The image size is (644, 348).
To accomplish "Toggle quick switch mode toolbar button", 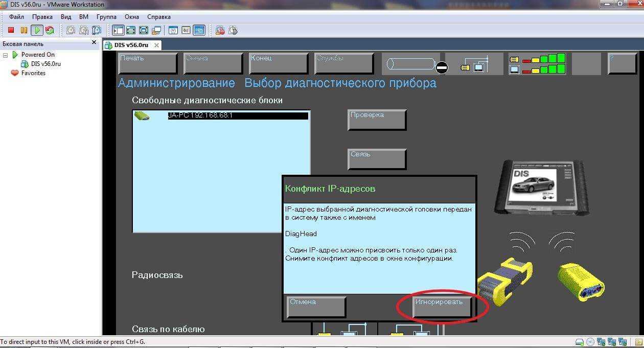I will [144, 31].
